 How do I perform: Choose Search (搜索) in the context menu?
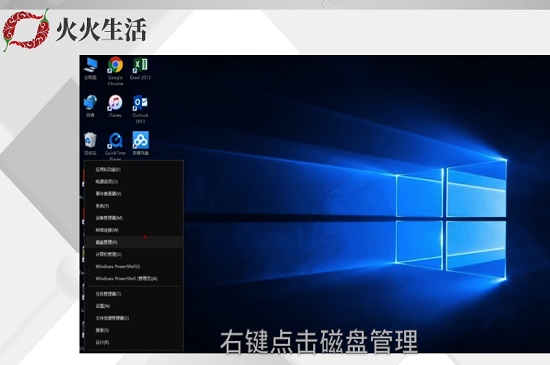134,330
